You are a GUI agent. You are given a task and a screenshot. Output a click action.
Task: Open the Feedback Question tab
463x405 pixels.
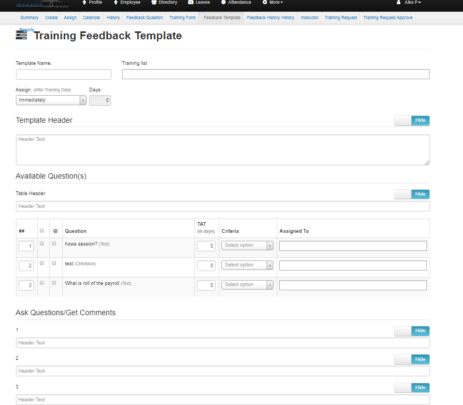click(144, 18)
